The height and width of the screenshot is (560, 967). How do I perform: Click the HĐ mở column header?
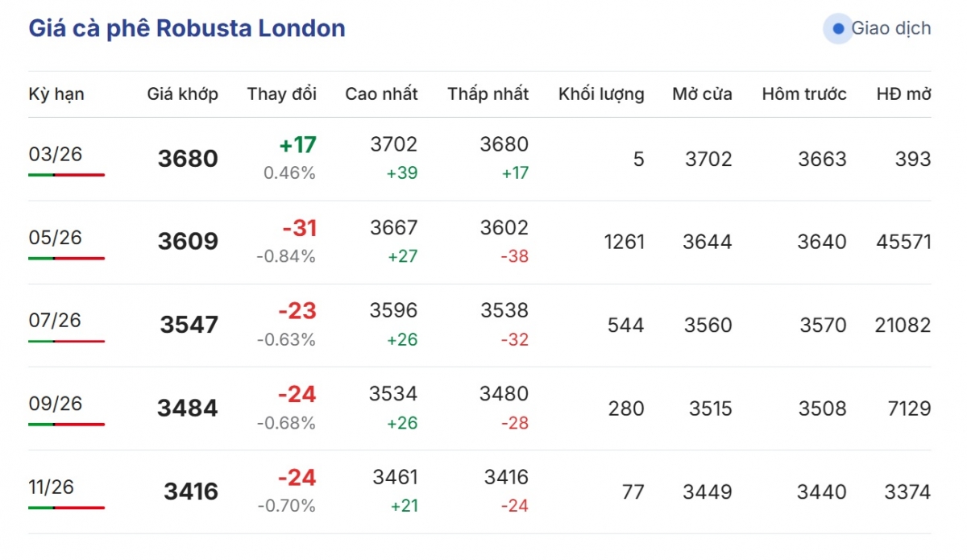[x=903, y=94]
